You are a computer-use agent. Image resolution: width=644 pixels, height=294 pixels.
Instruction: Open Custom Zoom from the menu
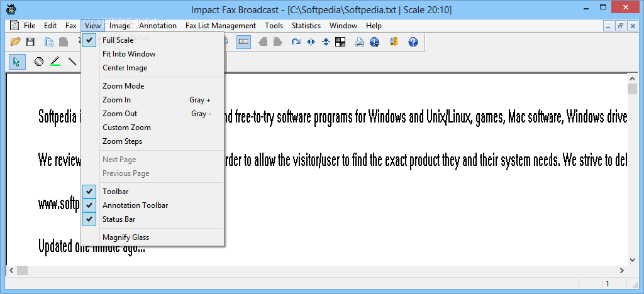click(x=152, y=128)
